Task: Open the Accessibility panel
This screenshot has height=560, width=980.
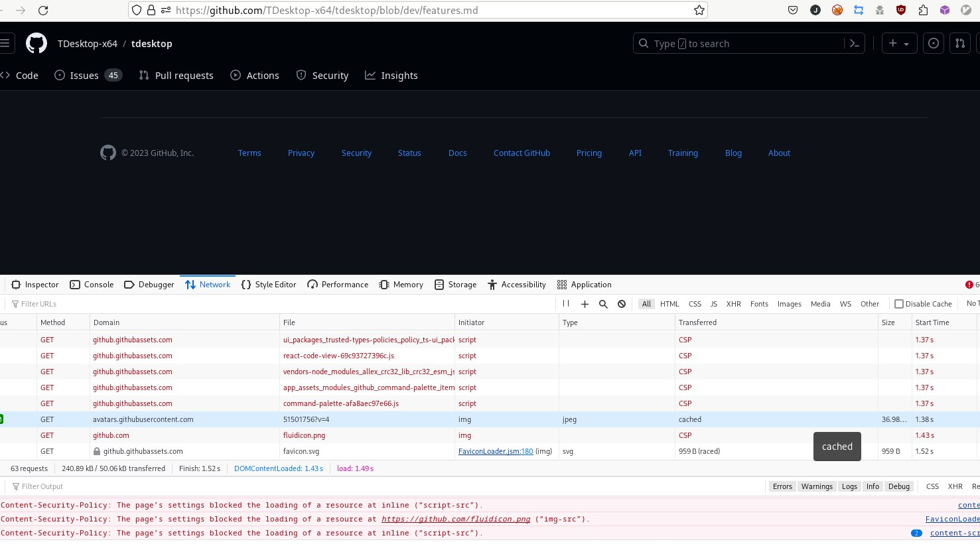Action: click(x=517, y=284)
